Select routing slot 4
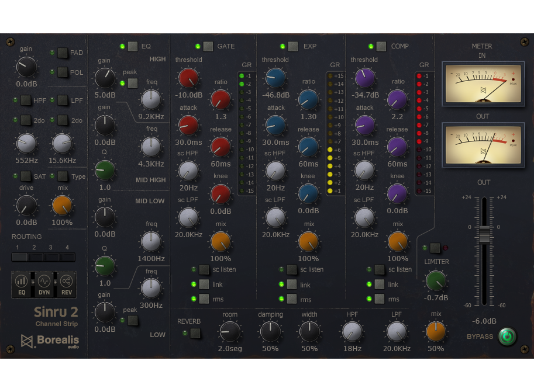The width and height of the screenshot is (534, 392). coord(67,257)
